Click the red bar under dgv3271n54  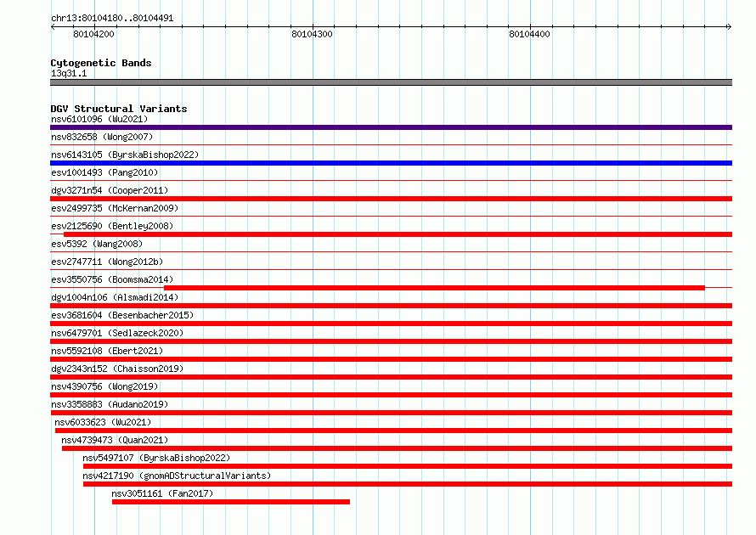(x=391, y=199)
